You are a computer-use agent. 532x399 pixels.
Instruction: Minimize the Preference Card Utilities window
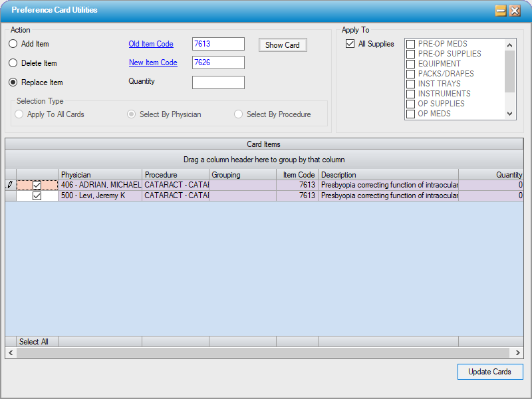tap(501, 11)
